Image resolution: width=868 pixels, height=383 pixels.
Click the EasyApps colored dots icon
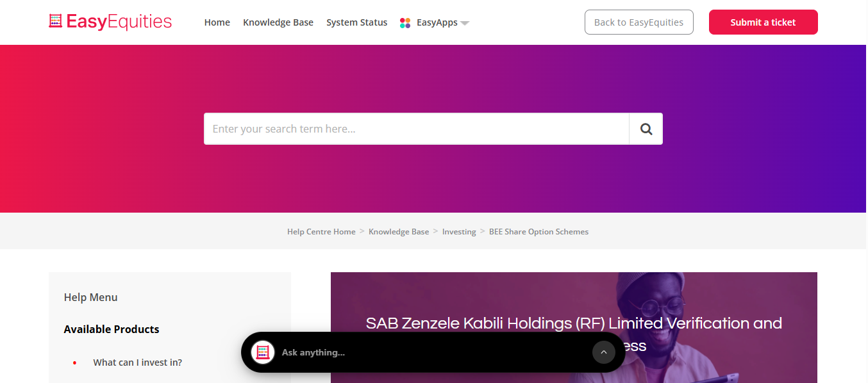(x=405, y=23)
